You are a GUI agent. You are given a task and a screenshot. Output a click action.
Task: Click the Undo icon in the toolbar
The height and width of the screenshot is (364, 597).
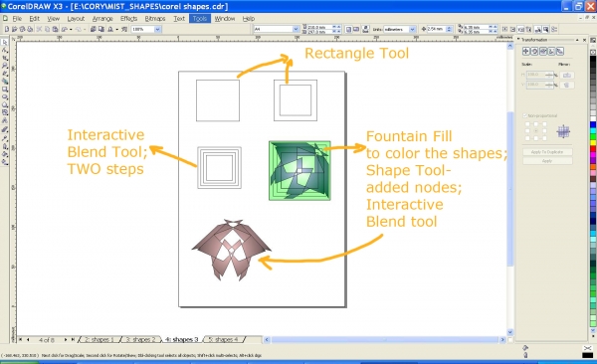point(65,29)
